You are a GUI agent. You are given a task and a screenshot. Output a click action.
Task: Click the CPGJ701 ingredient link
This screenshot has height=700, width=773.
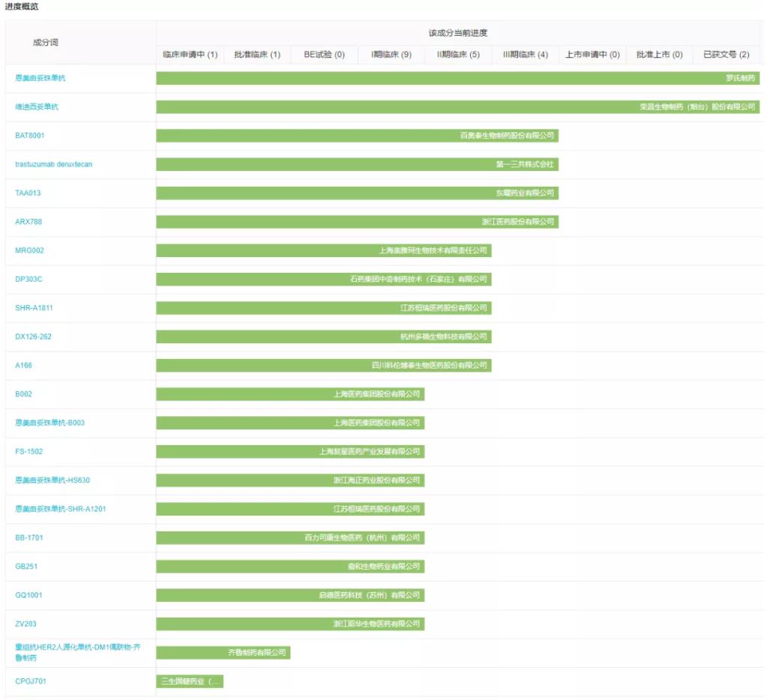pos(31,681)
